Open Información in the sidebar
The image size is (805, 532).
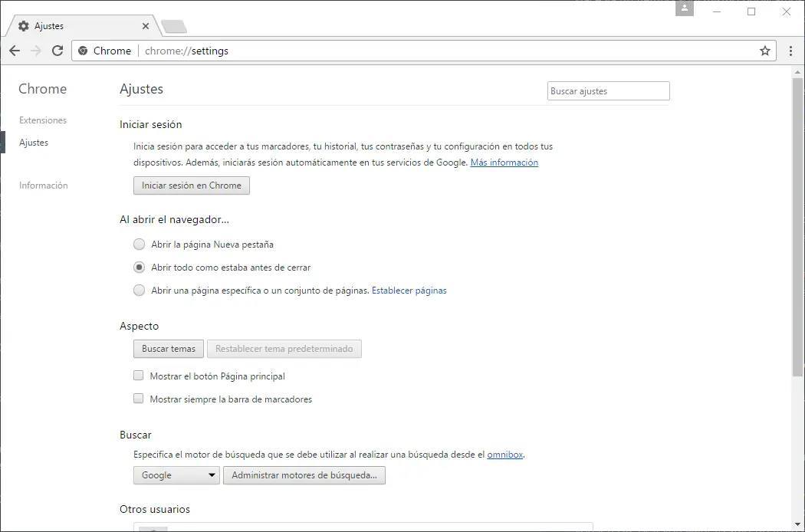pos(44,186)
